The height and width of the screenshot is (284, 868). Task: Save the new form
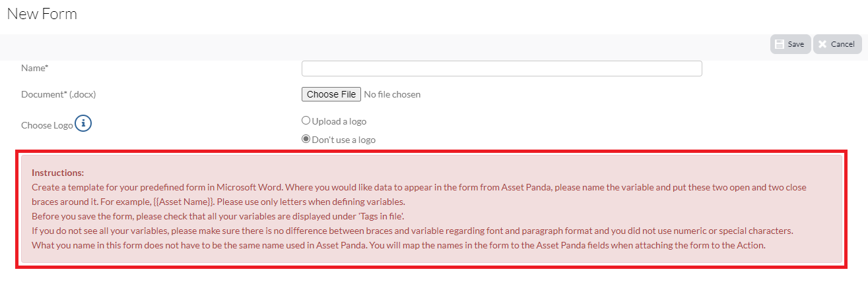point(790,44)
